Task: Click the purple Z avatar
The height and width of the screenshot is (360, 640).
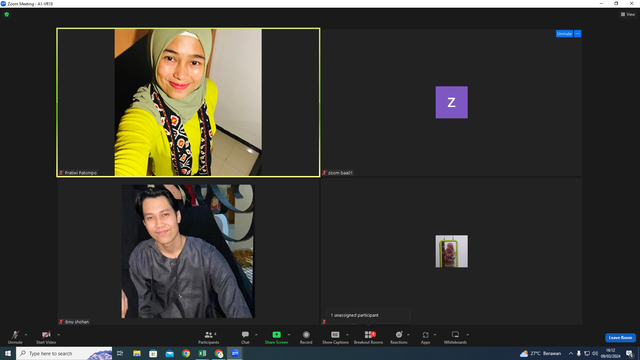Action: tap(451, 102)
